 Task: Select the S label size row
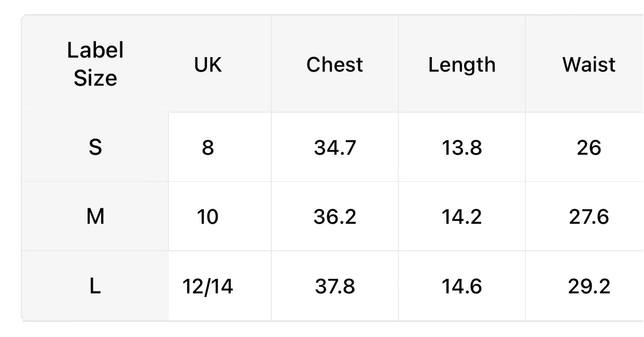(x=95, y=147)
